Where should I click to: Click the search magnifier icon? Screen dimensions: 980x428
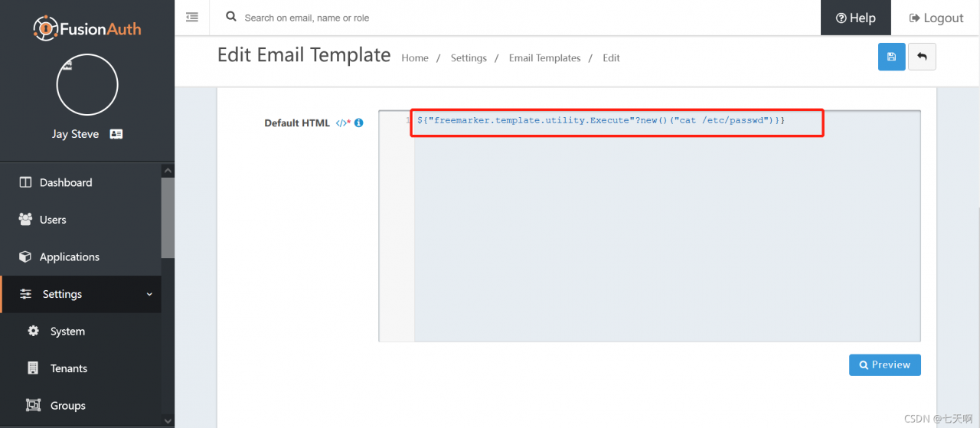tap(231, 17)
